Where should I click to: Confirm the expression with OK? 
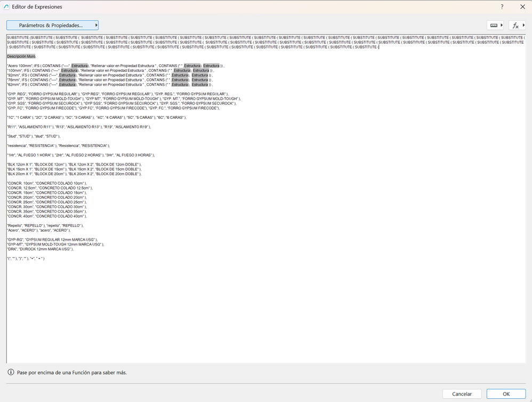pyautogui.click(x=506, y=394)
